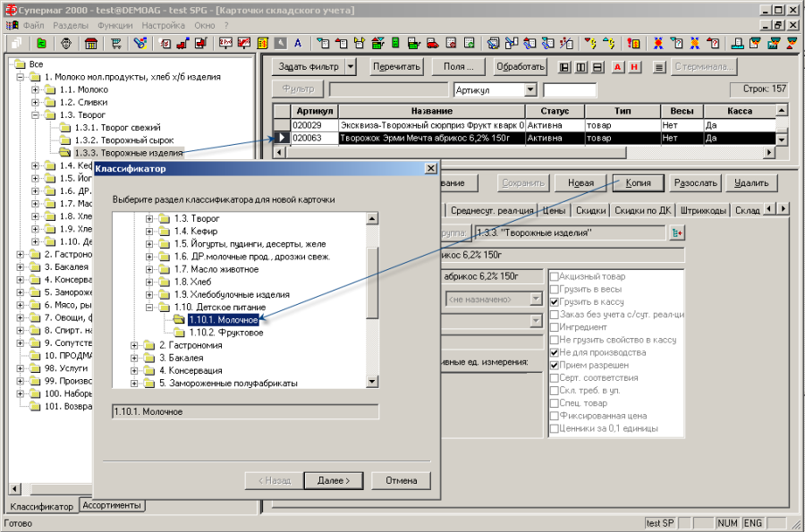
Task: Enable the Спец. товар checkbox
Action: (555, 403)
